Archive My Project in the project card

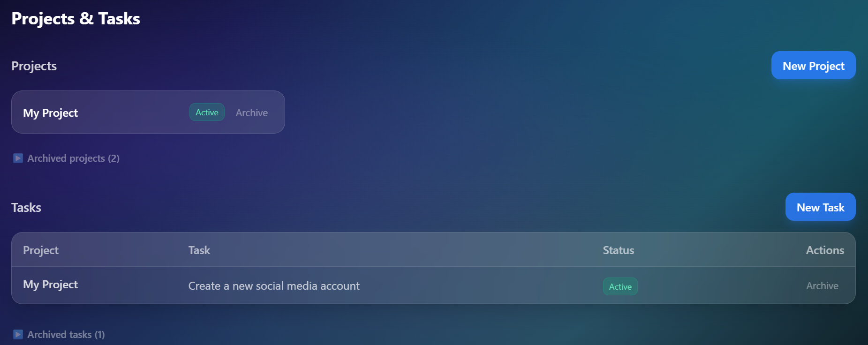[252, 112]
